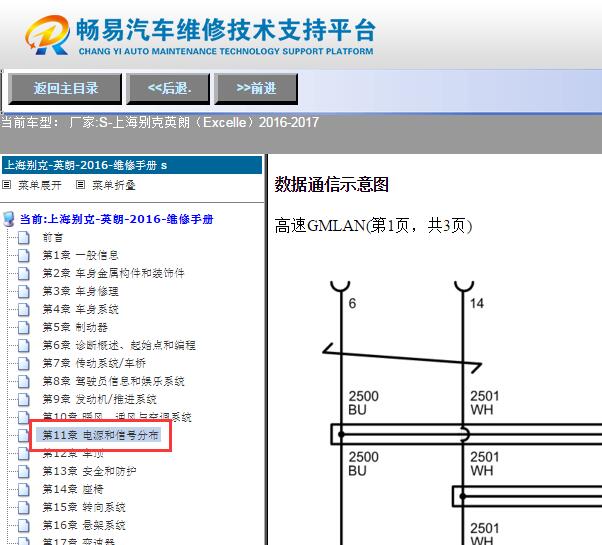This screenshot has width=602, height=545.
Task: Open 第15章 转向系统
Action: (84, 507)
